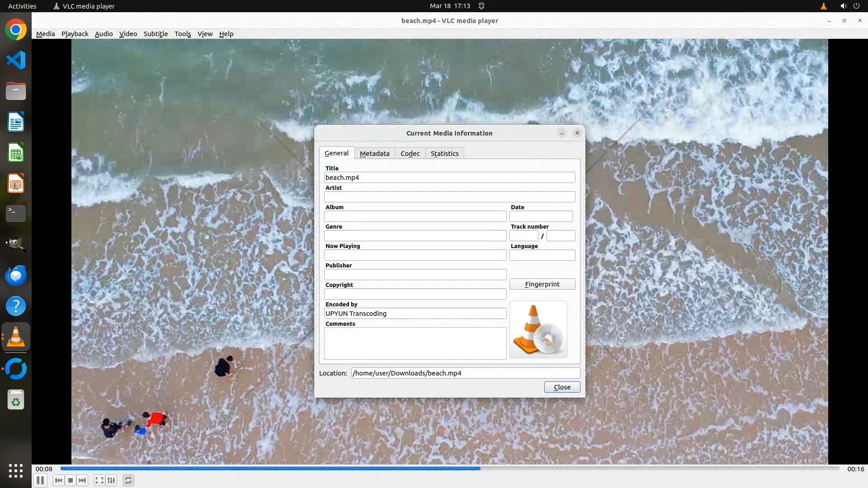
Task: View the Statistics tab
Action: click(x=444, y=154)
